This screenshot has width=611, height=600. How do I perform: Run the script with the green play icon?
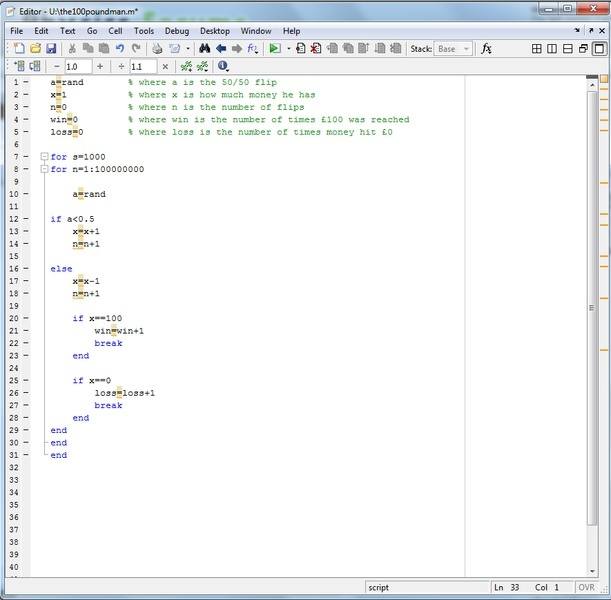(x=274, y=49)
